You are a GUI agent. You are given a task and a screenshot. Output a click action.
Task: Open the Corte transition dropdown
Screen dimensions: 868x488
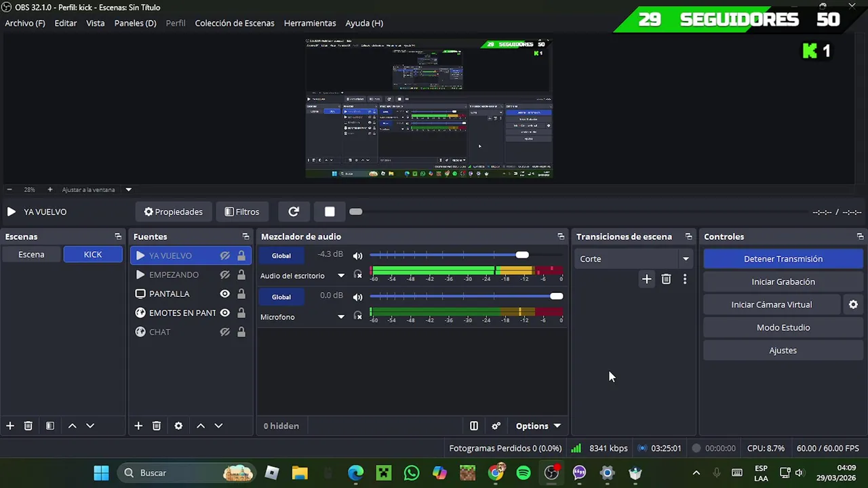point(633,259)
